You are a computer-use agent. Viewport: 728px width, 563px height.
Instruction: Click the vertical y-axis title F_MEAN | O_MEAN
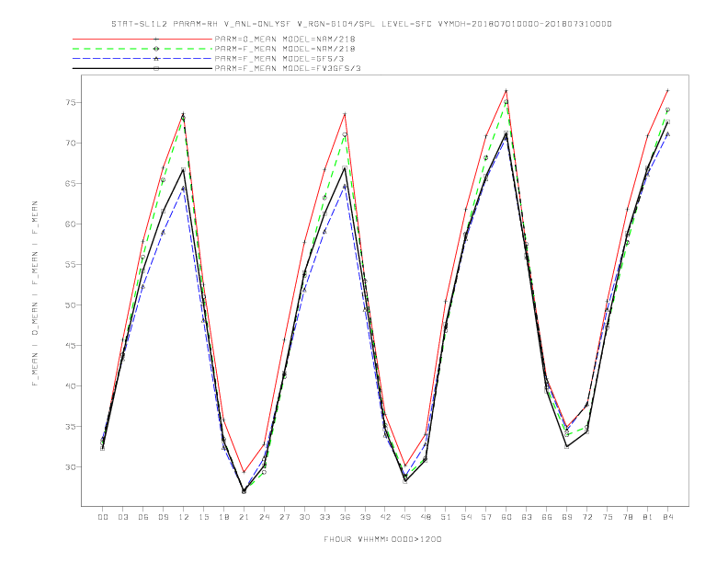tap(35, 293)
